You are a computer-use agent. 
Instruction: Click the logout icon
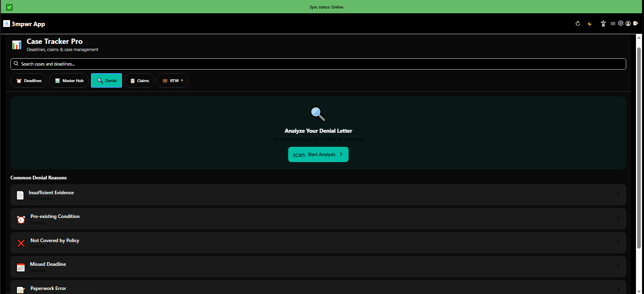pyautogui.click(x=636, y=23)
